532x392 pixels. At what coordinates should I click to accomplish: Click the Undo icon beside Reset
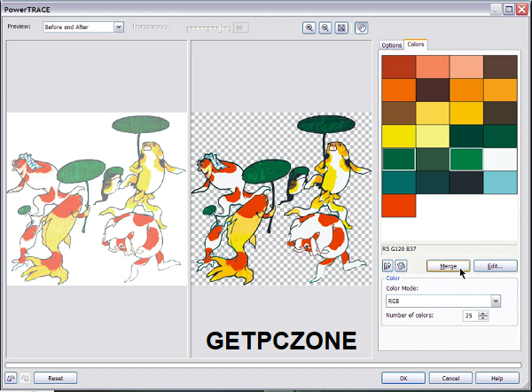click(x=11, y=378)
